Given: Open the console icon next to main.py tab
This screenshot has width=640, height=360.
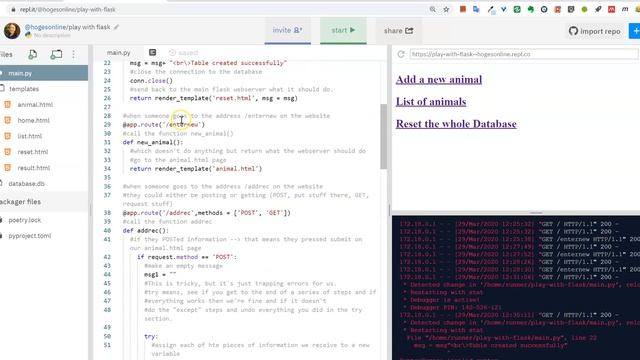Looking at the screenshot, I should tap(152, 52).
